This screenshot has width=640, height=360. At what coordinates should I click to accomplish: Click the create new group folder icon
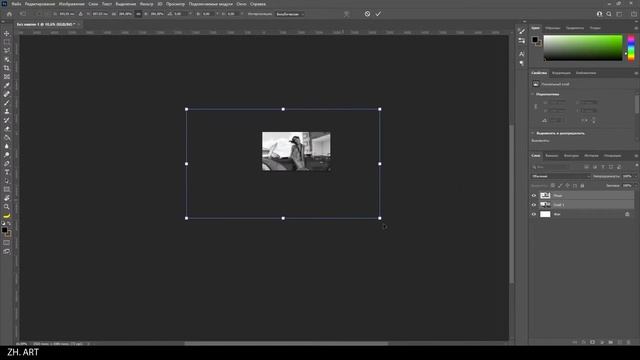(611, 342)
